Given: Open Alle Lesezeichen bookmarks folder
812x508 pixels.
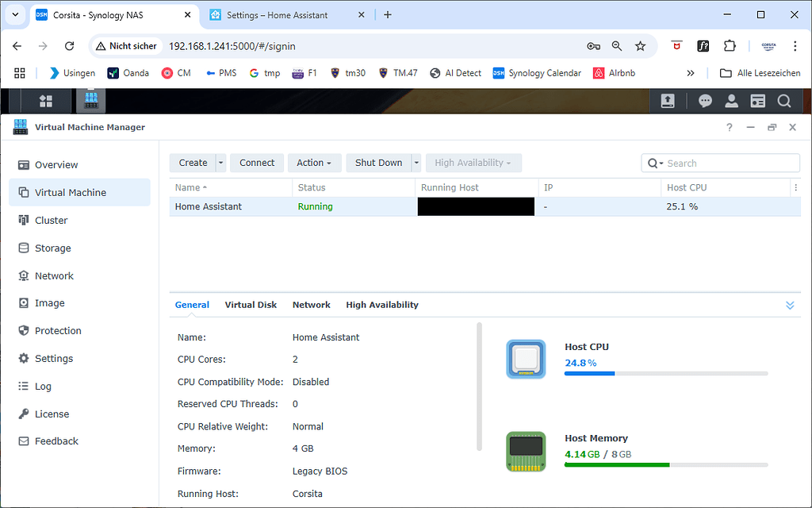Looking at the screenshot, I should [760, 73].
